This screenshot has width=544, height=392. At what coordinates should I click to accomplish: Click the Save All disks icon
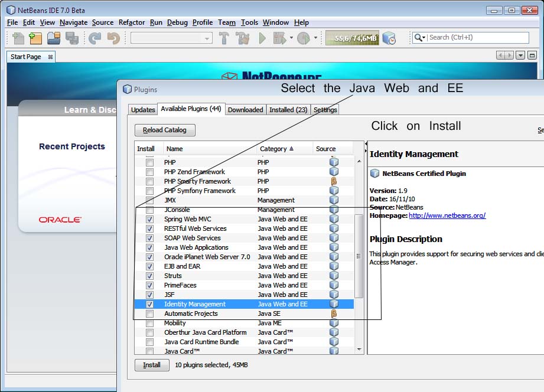point(72,38)
